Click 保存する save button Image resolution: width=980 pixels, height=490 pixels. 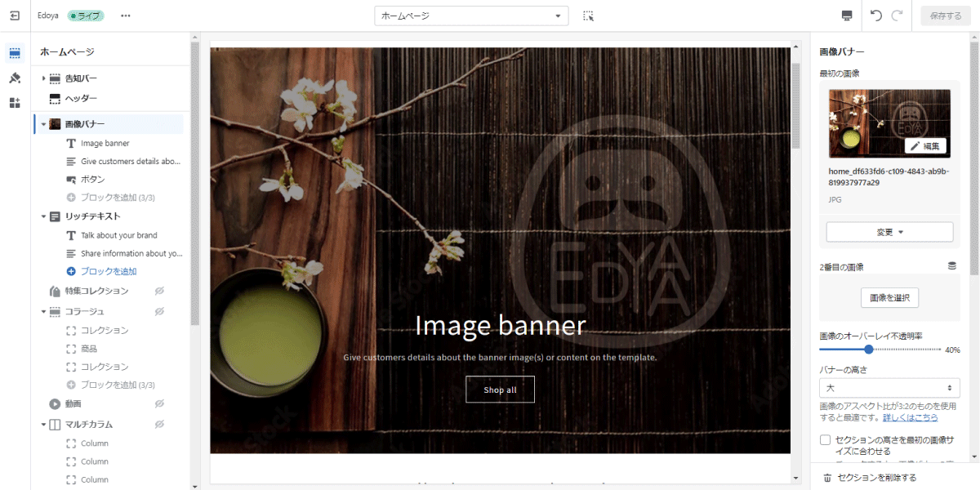[x=946, y=16]
